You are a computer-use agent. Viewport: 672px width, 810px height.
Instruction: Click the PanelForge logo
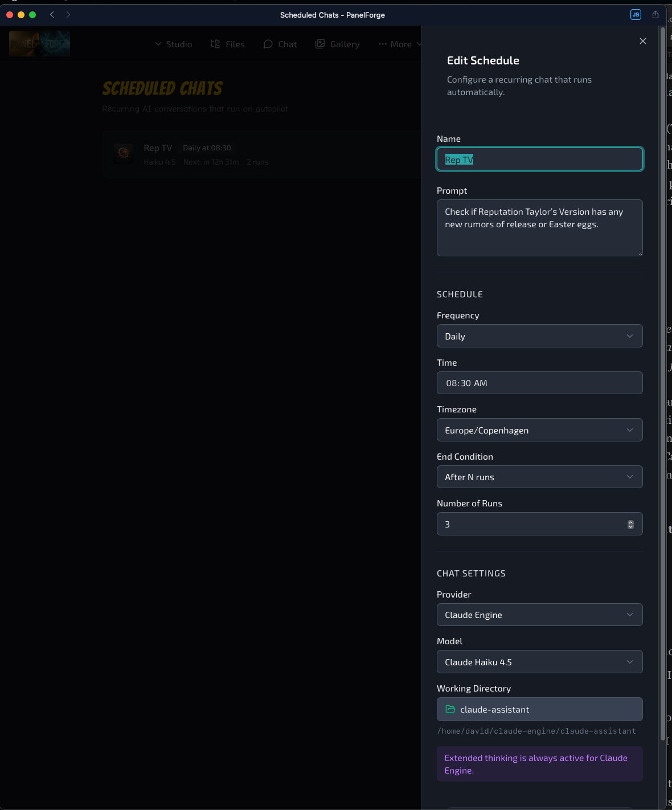[39, 44]
